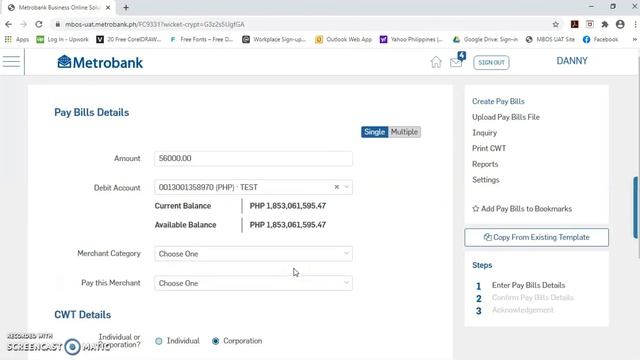
Task: Open the Inquiry menu item
Action: click(x=484, y=133)
